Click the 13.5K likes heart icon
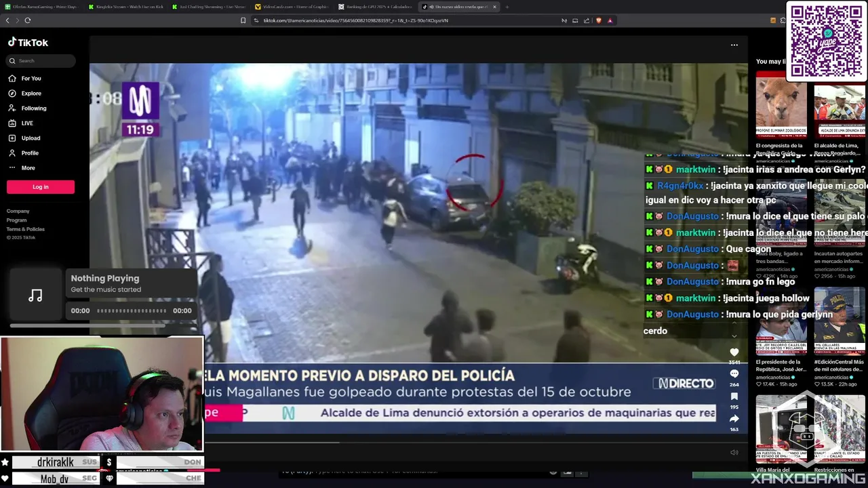The height and width of the screenshot is (488, 868). tap(818, 384)
